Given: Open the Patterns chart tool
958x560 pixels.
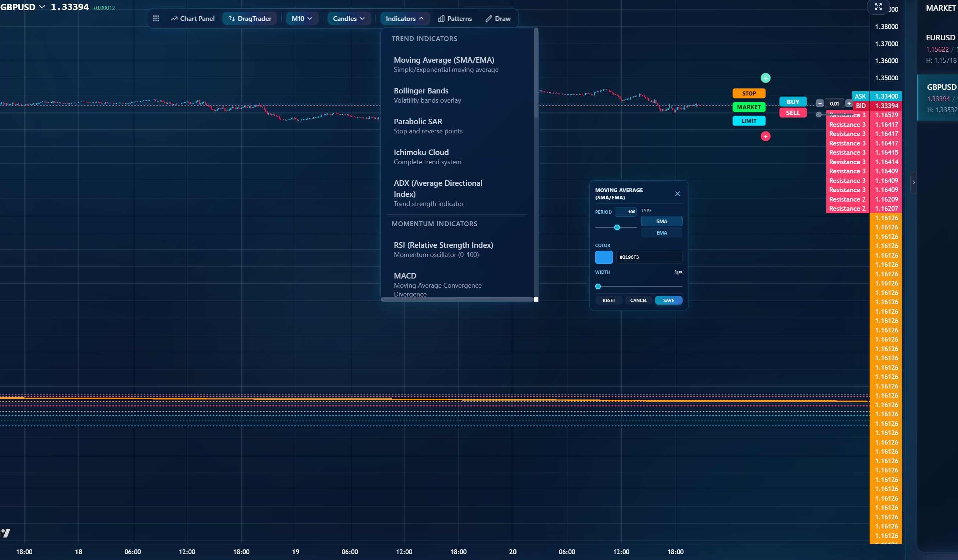Looking at the screenshot, I should 455,19.
